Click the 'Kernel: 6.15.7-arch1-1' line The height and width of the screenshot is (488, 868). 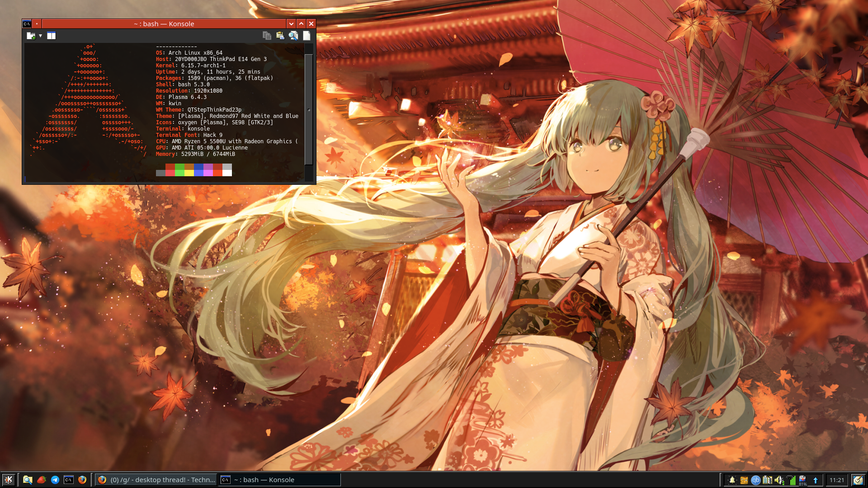(191, 66)
